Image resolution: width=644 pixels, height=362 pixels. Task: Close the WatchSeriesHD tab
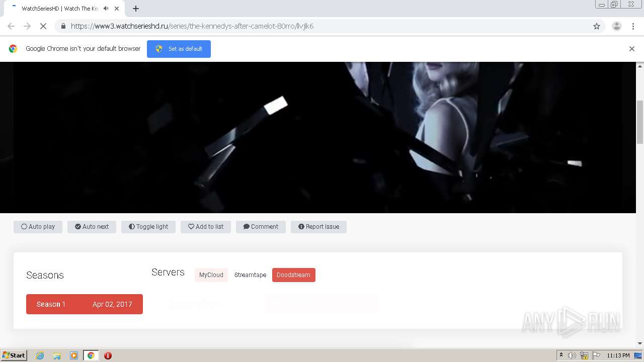[117, 9]
